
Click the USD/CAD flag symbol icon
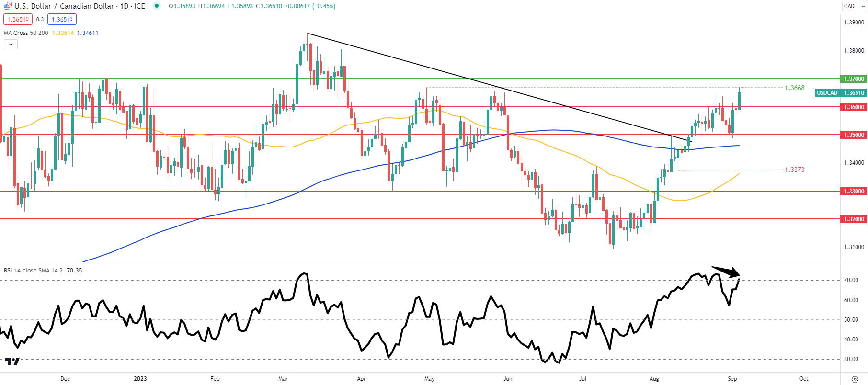[8, 6]
